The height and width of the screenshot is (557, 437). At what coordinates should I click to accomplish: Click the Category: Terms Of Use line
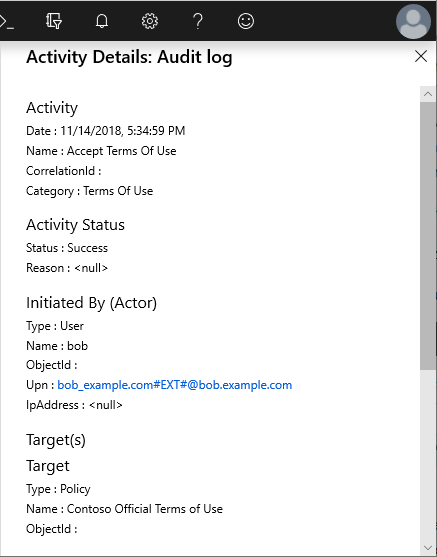click(90, 191)
